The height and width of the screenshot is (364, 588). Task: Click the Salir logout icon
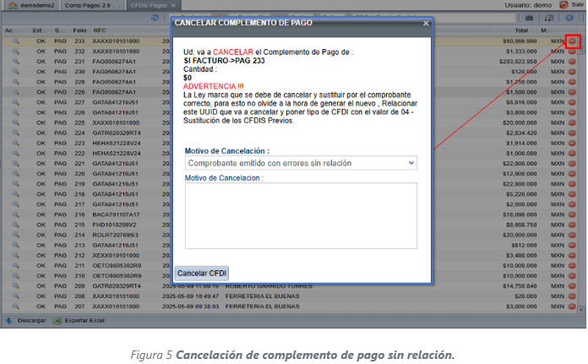tap(563, 5)
